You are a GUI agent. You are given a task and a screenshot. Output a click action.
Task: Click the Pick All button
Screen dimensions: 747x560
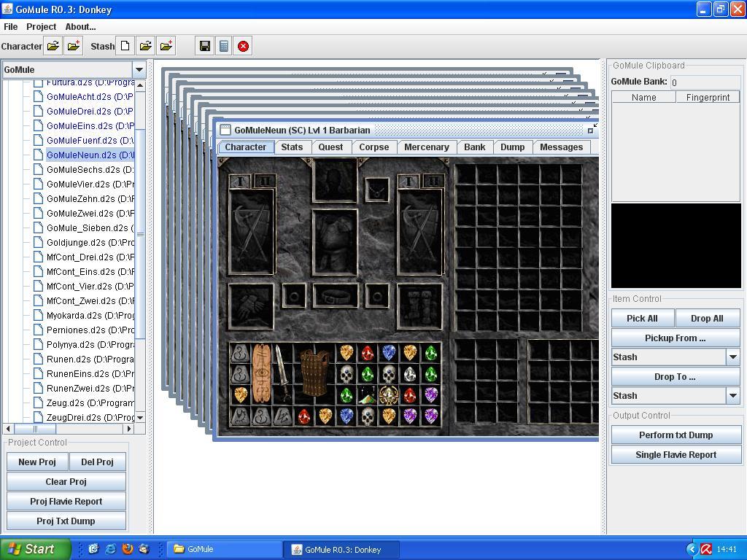pos(642,318)
